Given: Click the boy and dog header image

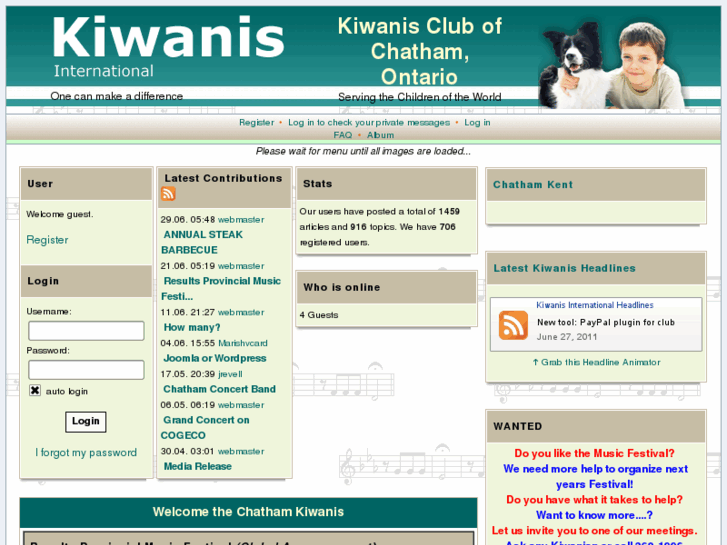Looking at the screenshot, I should (x=613, y=64).
